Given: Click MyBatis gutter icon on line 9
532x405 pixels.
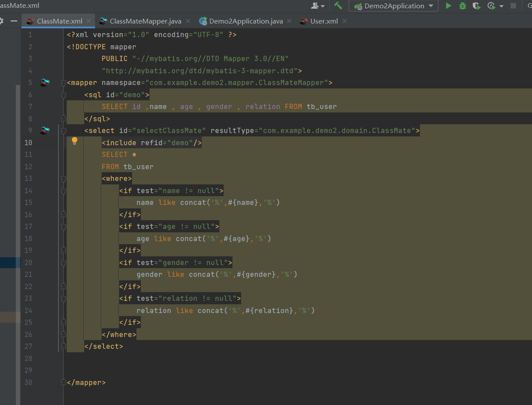Looking at the screenshot, I should [45, 130].
